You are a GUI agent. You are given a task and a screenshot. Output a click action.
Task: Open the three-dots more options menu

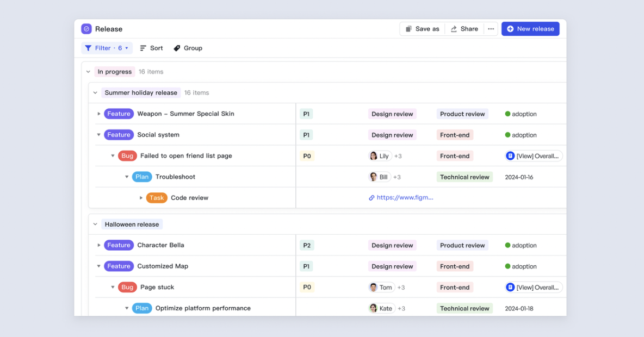pyautogui.click(x=491, y=29)
